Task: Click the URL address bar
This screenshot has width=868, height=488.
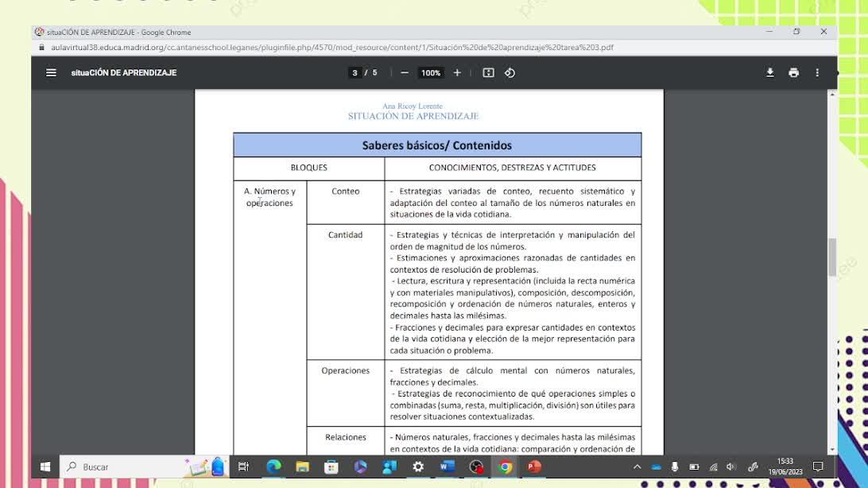Action: pyautogui.click(x=332, y=48)
